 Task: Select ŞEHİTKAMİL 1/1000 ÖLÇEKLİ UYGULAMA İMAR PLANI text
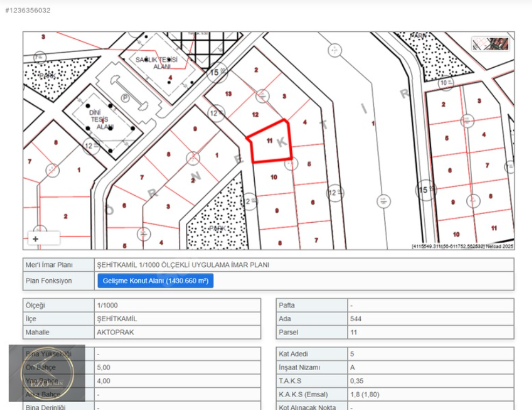coord(183,265)
